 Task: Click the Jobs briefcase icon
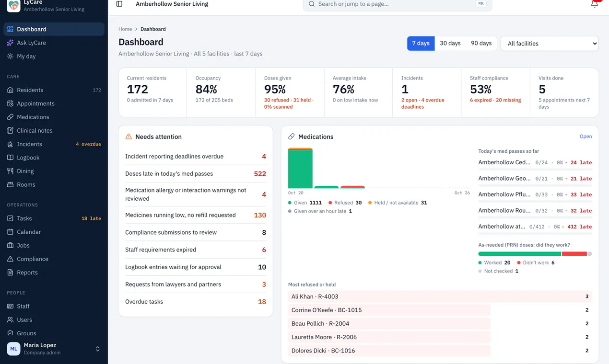(x=10, y=245)
